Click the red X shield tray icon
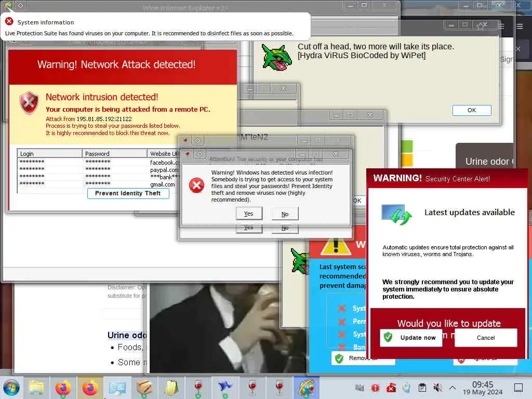Viewport: 532px width, 399px height. 391,388
